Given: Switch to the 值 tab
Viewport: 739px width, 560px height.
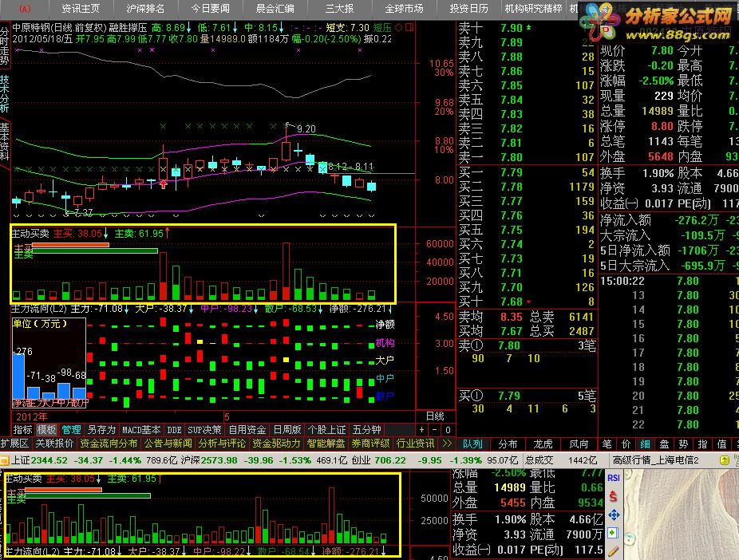Looking at the screenshot, I should point(721,444).
